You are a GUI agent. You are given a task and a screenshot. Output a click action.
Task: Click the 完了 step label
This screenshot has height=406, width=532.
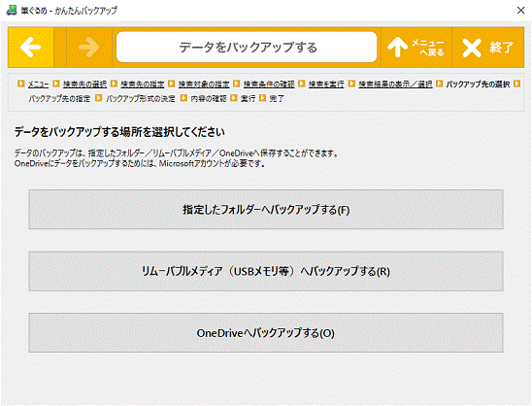tap(277, 98)
